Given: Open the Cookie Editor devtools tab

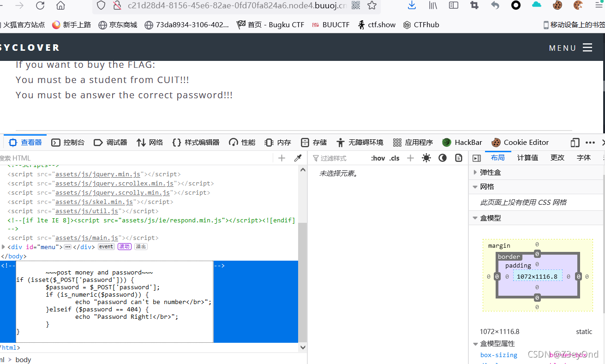Looking at the screenshot, I should click(x=520, y=143).
